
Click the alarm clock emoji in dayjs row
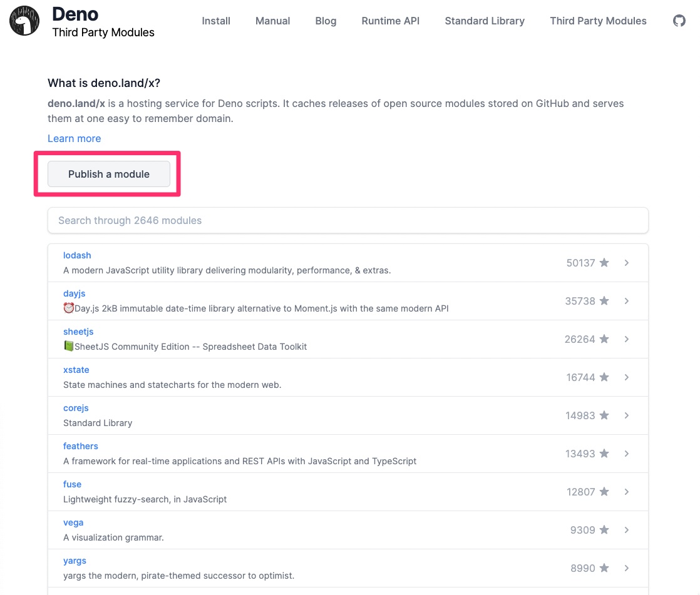(x=69, y=308)
